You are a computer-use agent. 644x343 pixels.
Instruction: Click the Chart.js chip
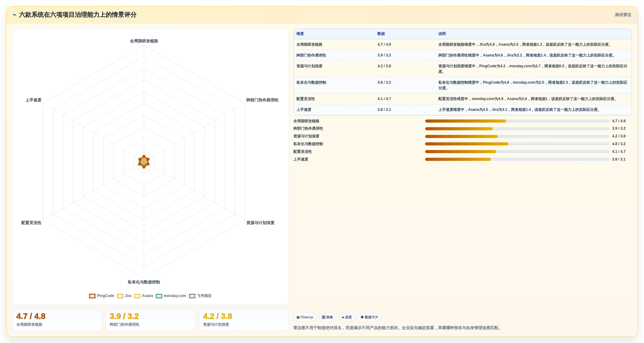point(305,317)
